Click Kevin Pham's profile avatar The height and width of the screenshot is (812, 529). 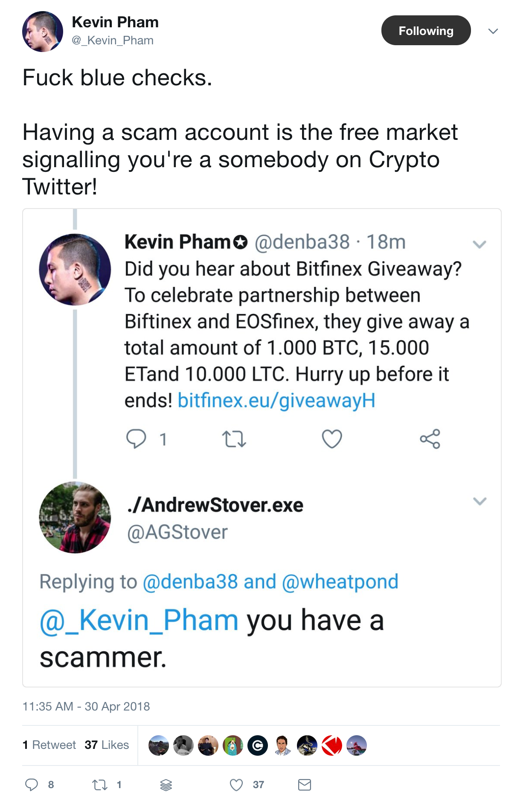coord(42,31)
